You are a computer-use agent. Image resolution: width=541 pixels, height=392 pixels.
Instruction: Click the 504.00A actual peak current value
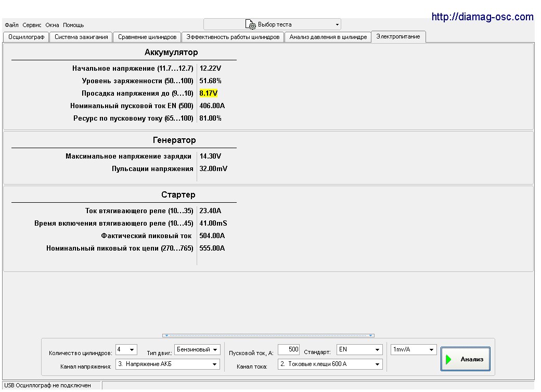point(212,236)
